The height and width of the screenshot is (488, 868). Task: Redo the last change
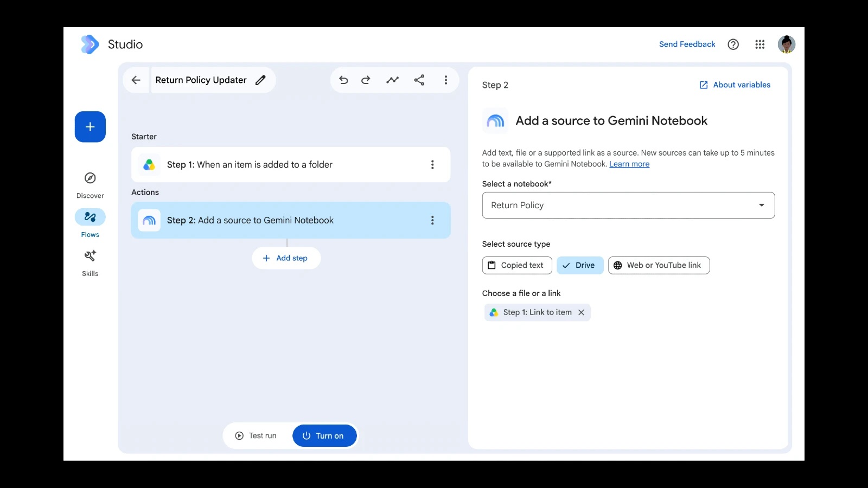[366, 80]
